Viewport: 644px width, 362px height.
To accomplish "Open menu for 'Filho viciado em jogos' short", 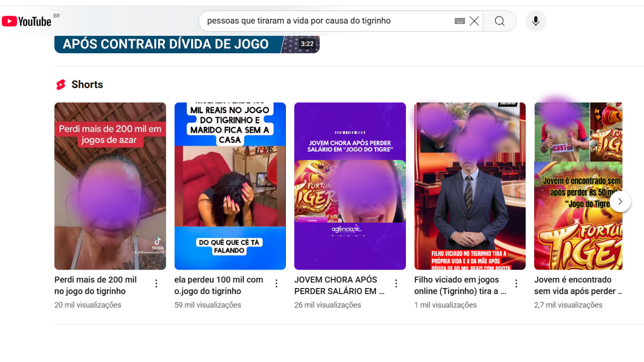I will (516, 283).
